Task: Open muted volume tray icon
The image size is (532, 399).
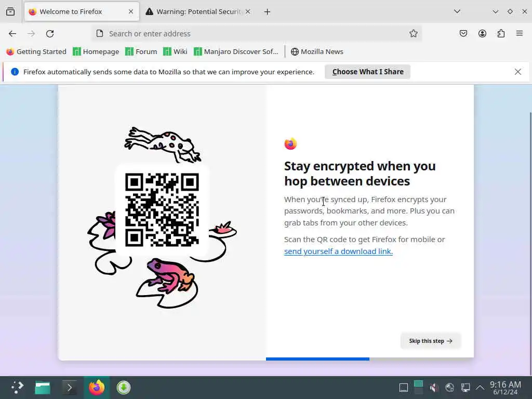Action: coord(434,388)
